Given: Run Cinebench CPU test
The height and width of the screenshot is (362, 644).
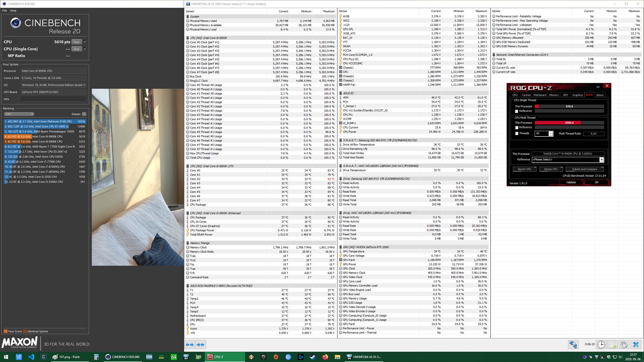Looking at the screenshot, I should [76, 42].
